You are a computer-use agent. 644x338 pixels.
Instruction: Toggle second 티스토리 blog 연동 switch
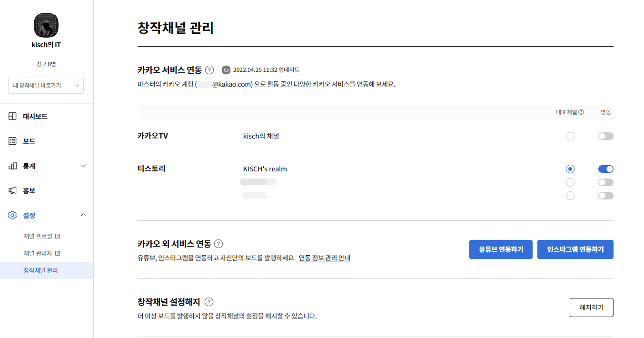pos(606,182)
